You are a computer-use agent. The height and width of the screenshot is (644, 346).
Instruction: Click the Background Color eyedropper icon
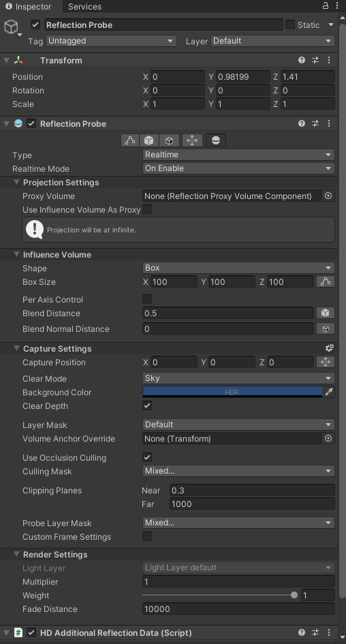click(329, 393)
